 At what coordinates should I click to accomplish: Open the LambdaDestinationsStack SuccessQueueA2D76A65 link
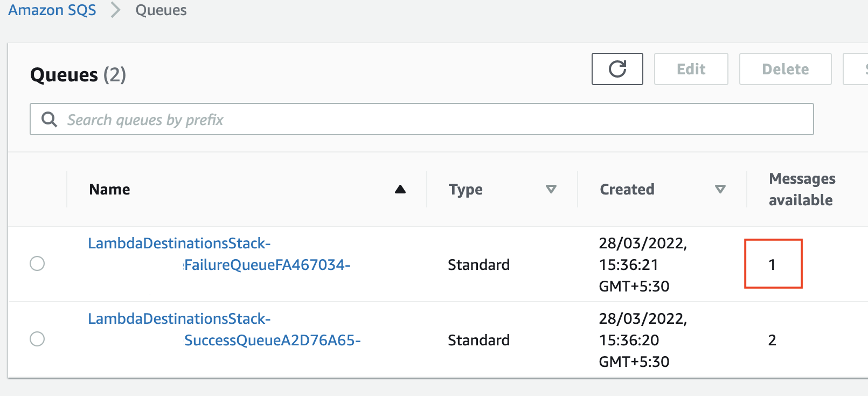click(x=224, y=329)
